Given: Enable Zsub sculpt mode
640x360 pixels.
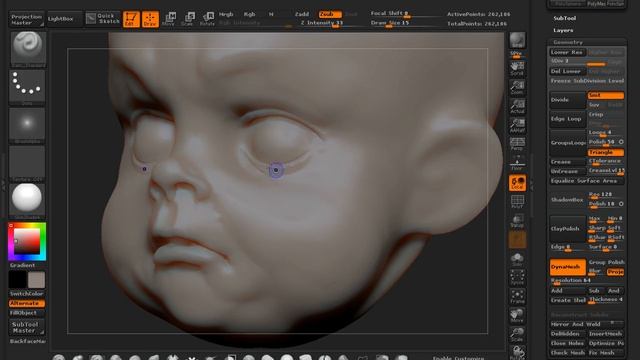Looking at the screenshot, I should 330,14.
